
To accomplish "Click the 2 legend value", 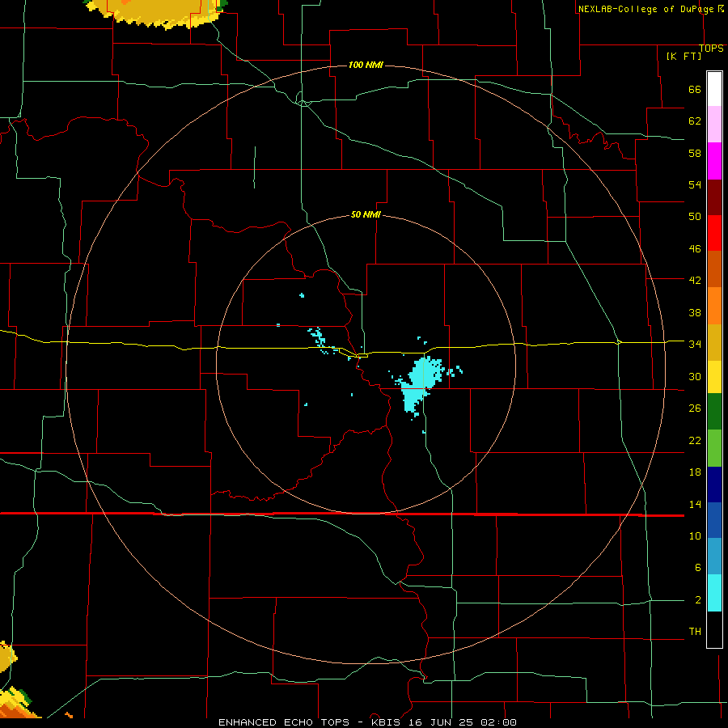I will click(697, 599).
